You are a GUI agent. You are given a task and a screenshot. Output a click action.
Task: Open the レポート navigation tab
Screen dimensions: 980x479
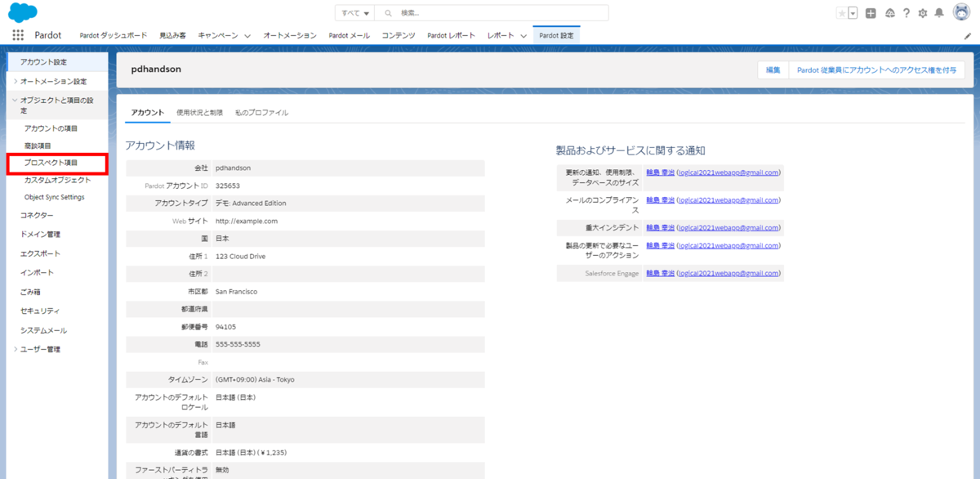[501, 35]
